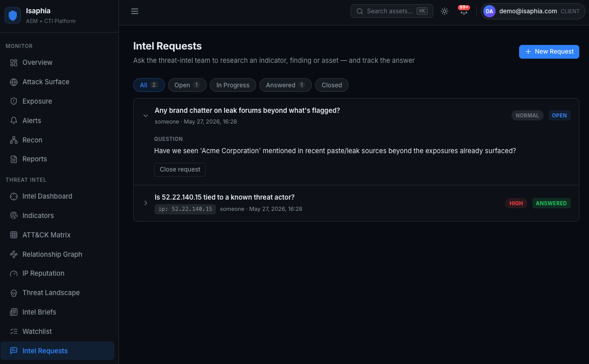Click the plus icon in New Request

528,52
